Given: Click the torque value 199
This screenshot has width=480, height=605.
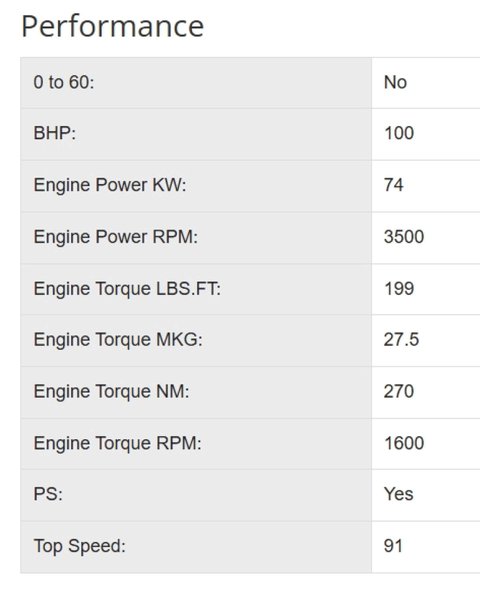Looking at the screenshot, I should click(x=399, y=289).
